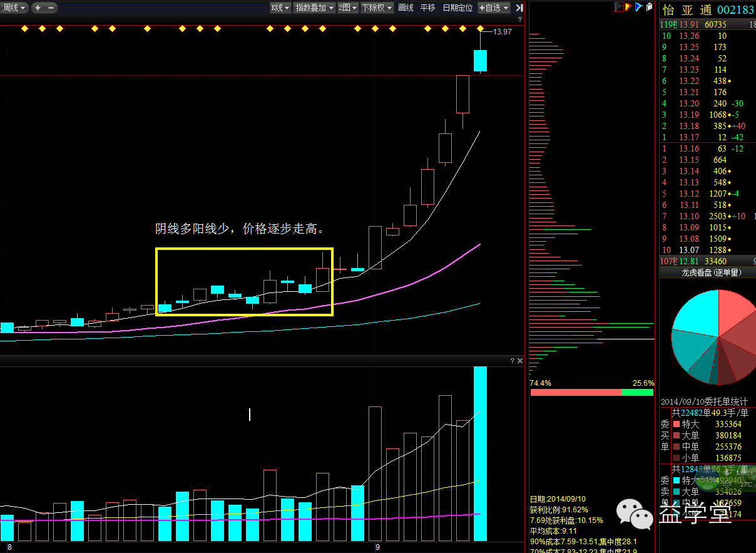Click buy-order 特大 value 335364
This screenshot has width=756, height=553.
tap(728, 424)
